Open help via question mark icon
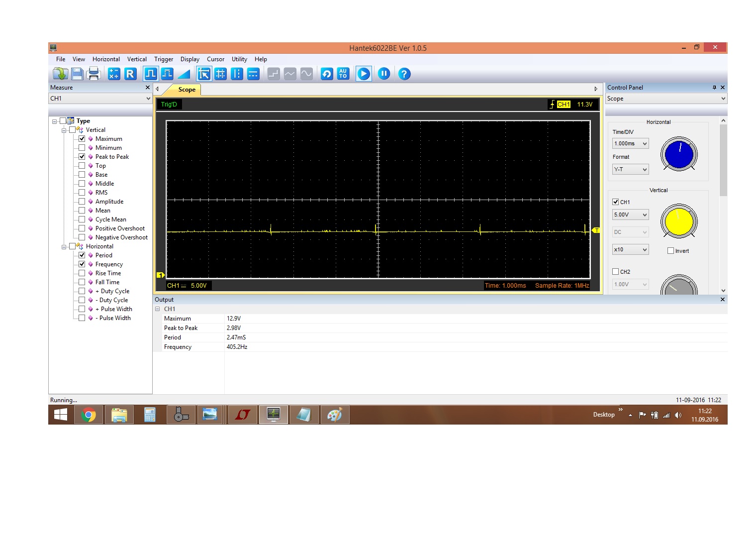Screen dimensions: 756x550 404,74
